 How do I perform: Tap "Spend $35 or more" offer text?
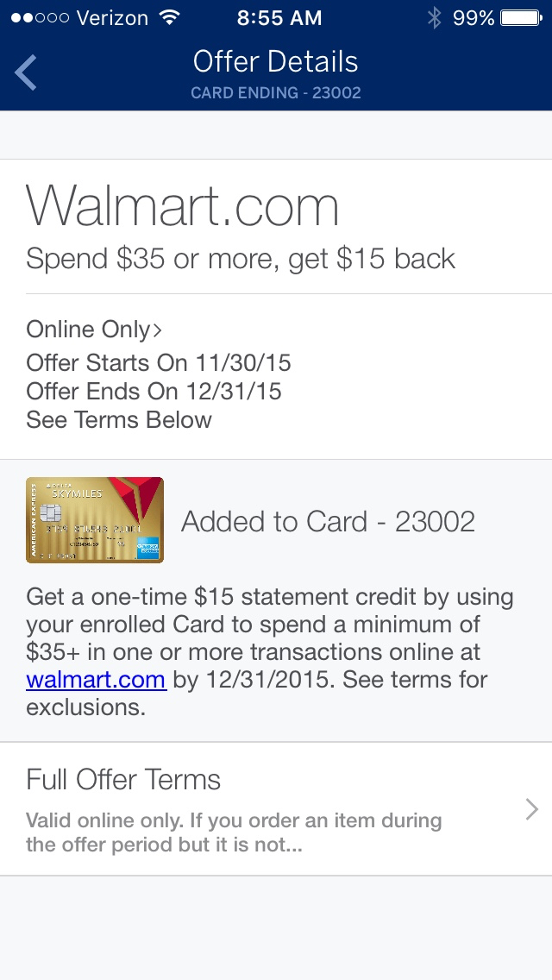coord(241,259)
